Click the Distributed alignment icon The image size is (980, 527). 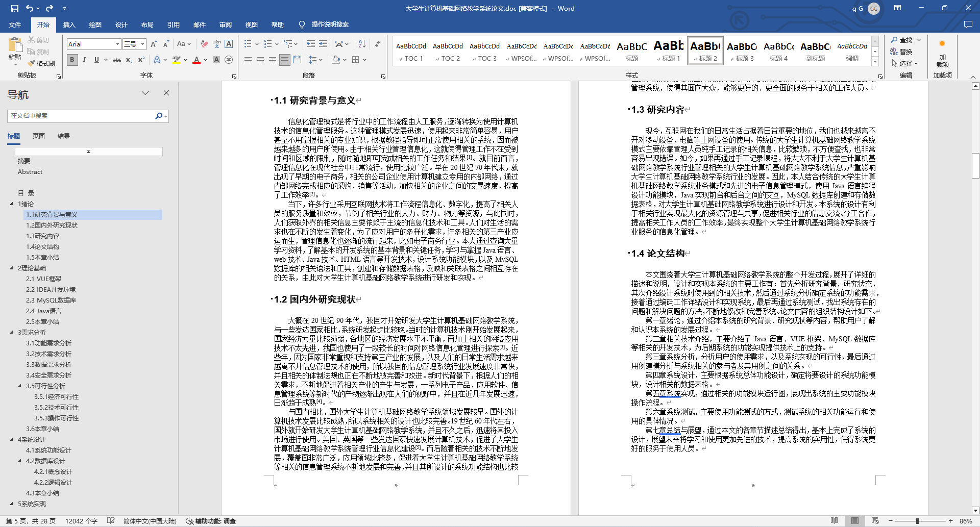point(297,60)
